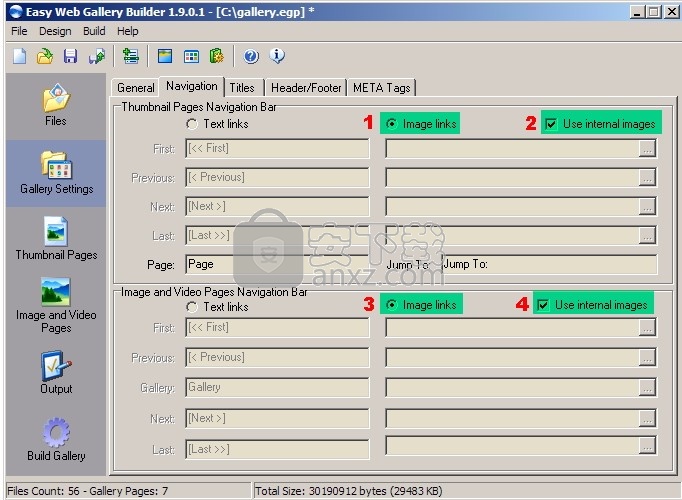Viewport: 682px width, 500px height.
Task: Click the info about toolbar icon
Action: click(277, 56)
